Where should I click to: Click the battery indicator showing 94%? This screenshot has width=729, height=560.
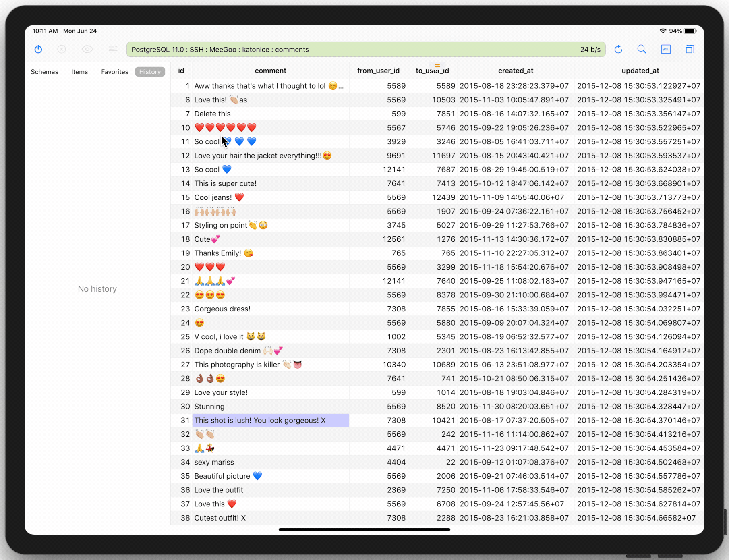pos(690,31)
